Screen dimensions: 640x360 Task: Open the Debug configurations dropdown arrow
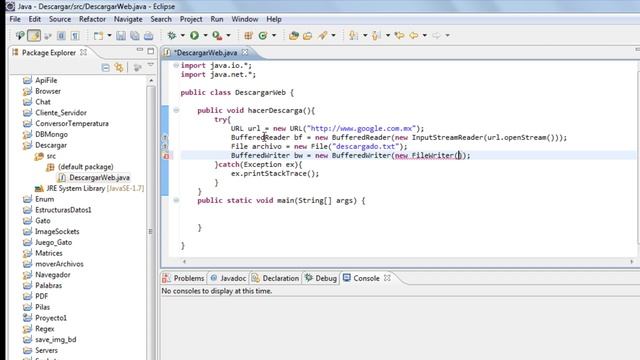point(182,36)
